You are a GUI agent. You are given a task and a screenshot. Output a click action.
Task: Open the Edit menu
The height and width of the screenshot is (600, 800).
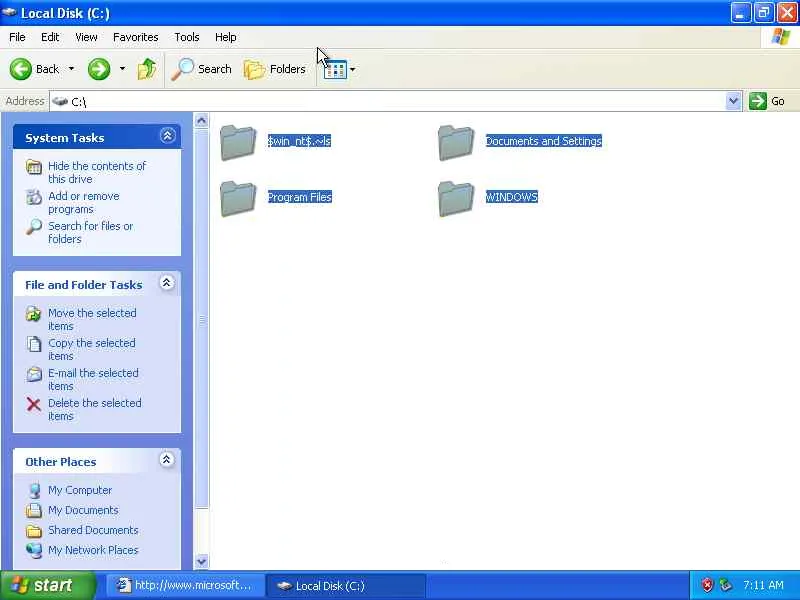tap(50, 37)
